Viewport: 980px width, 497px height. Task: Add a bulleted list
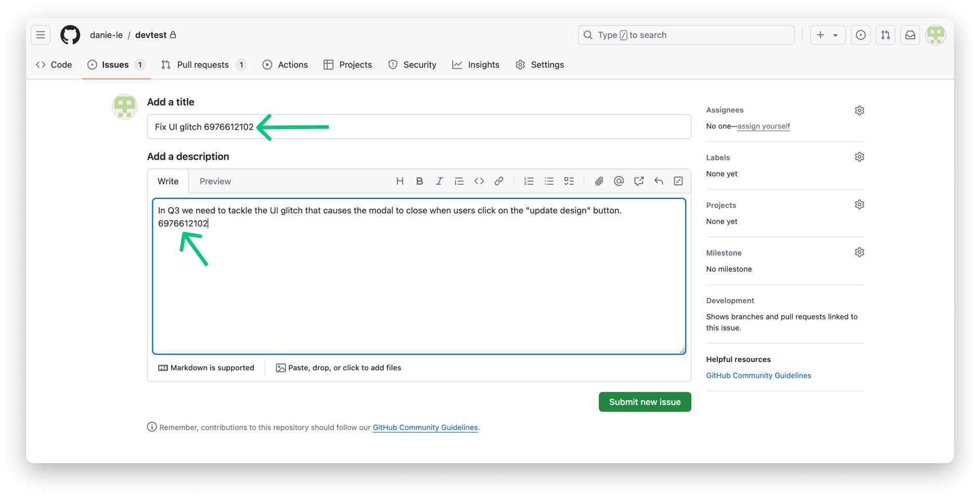(x=549, y=181)
